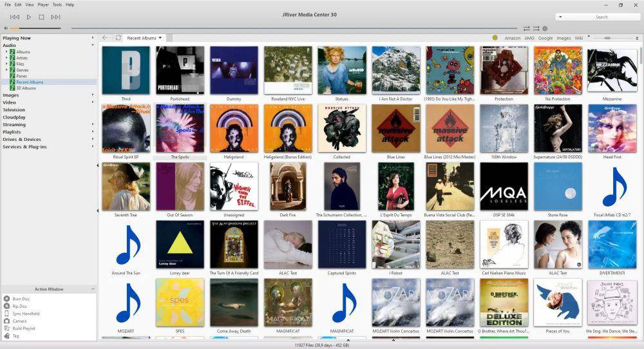Viewport: 644px width, 349px height.
Task: Refresh the view with the reload icon
Action: 118,38
